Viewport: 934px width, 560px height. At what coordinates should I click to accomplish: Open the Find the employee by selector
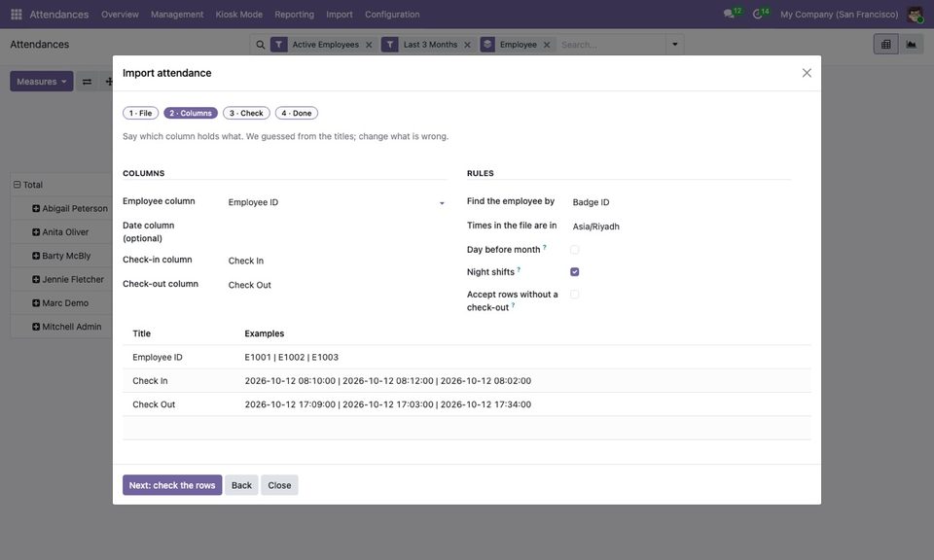click(x=681, y=202)
